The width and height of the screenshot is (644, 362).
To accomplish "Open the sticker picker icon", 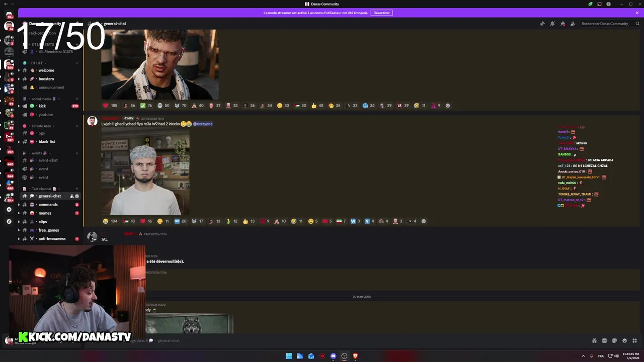I will 614,340.
